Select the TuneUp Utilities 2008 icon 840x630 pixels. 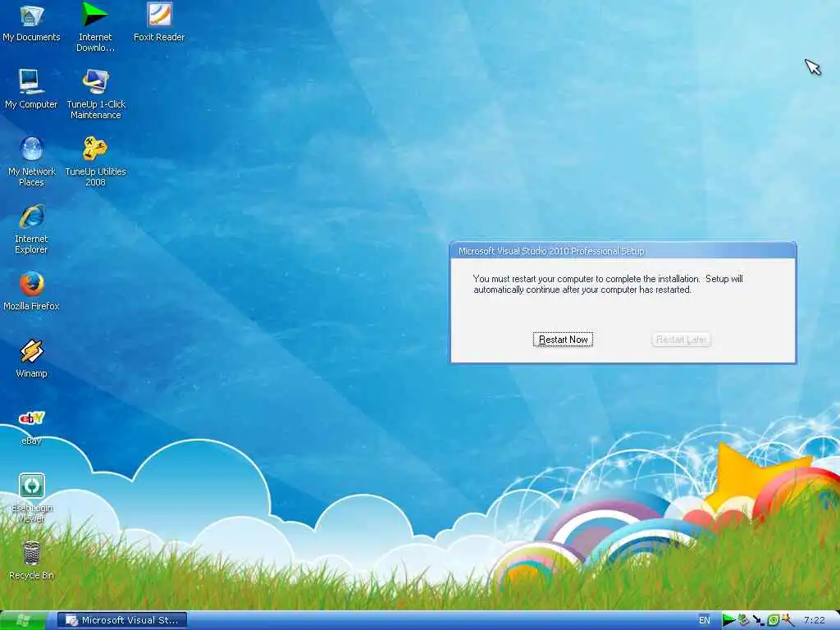pyautogui.click(x=95, y=162)
